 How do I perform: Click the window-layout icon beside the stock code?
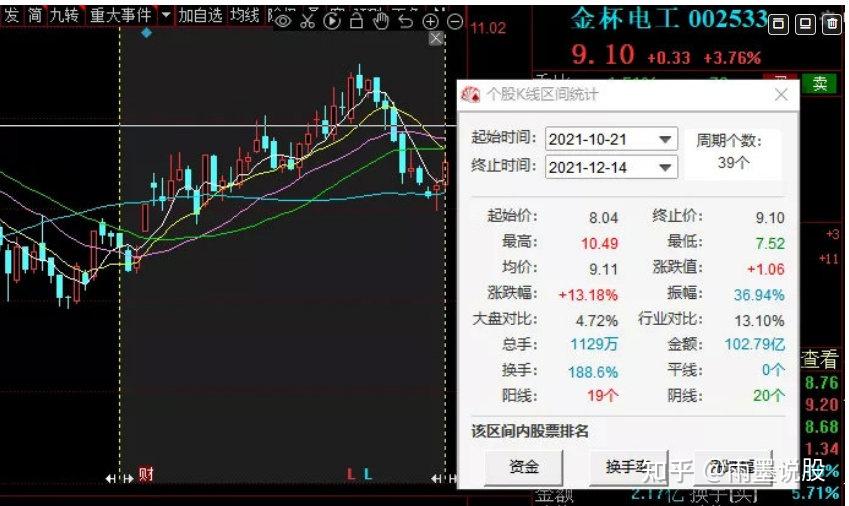point(778,23)
